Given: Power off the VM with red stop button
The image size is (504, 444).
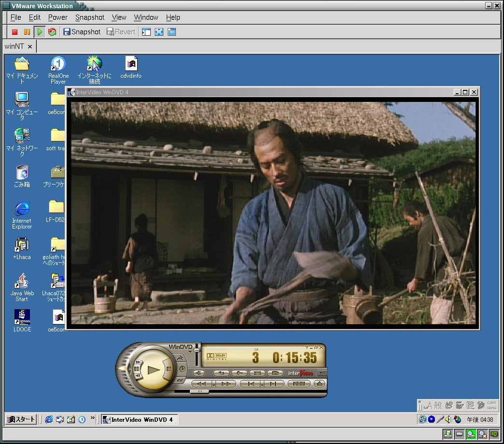Looking at the screenshot, I should 14,32.
